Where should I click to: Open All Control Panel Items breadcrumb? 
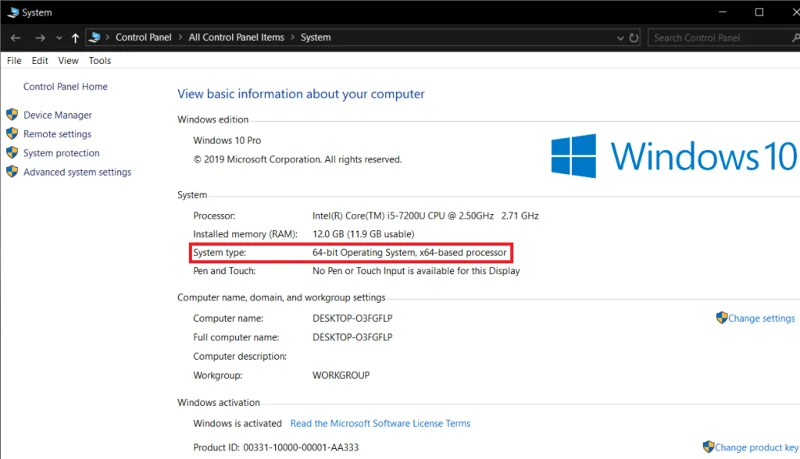[236, 37]
